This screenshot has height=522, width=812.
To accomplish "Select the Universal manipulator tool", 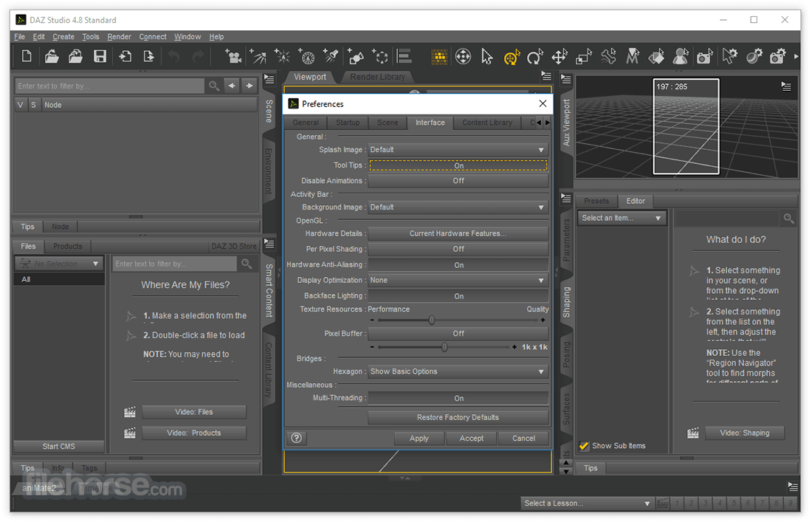I will (463, 56).
